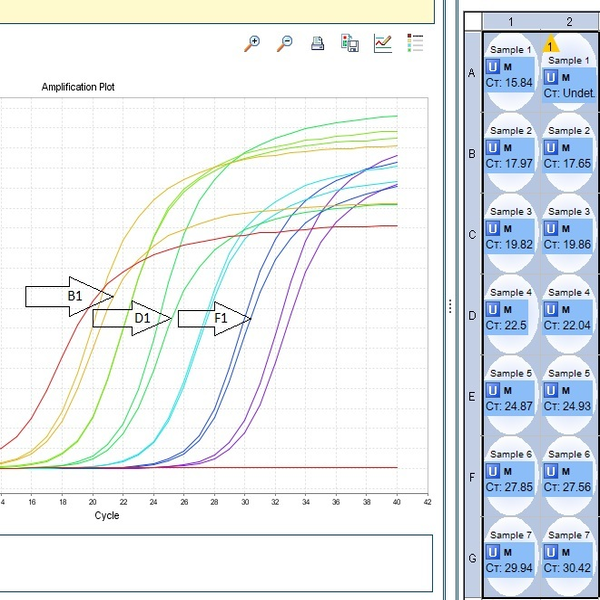The image size is (600, 600).
Task: Open the plot properties chart icon
Action: (382, 43)
